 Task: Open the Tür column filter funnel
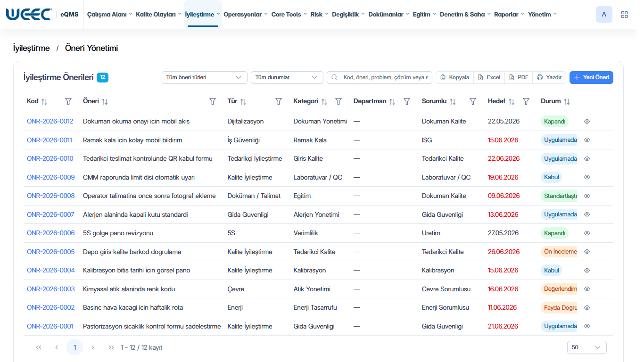pyautogui.click(x=279, y=101)
